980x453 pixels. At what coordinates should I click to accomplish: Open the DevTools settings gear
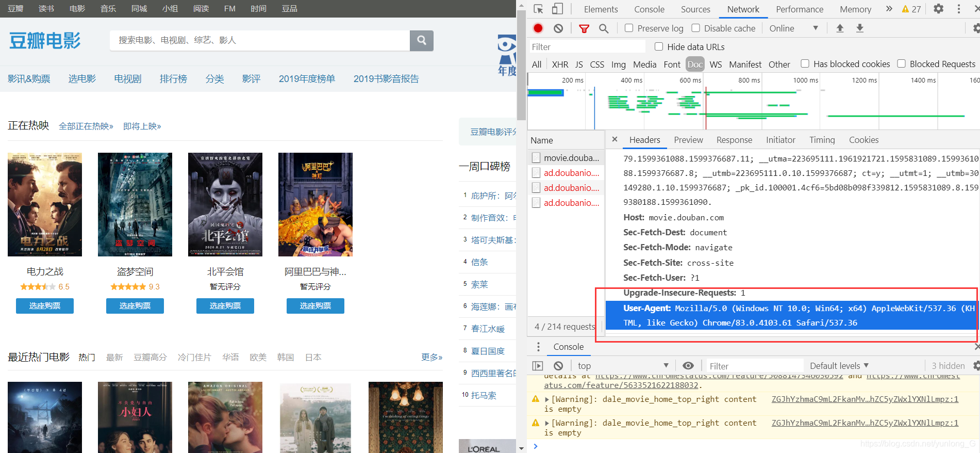pyautogui.click(x=939, y=9)
